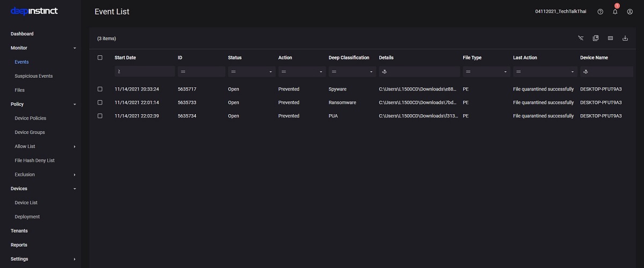Check the box for event 5635733
This screenshot has width=644, height=268.
tap(100, 102)
